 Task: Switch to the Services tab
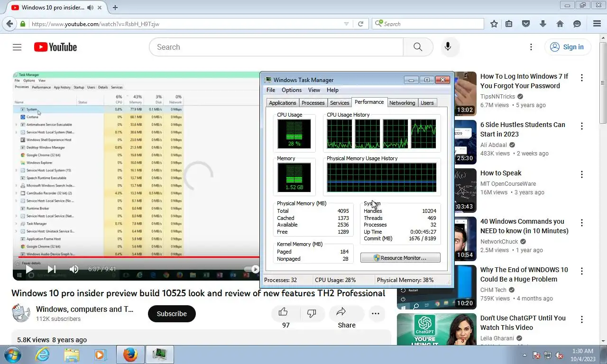pyautogui.click(x=340, y=103)
